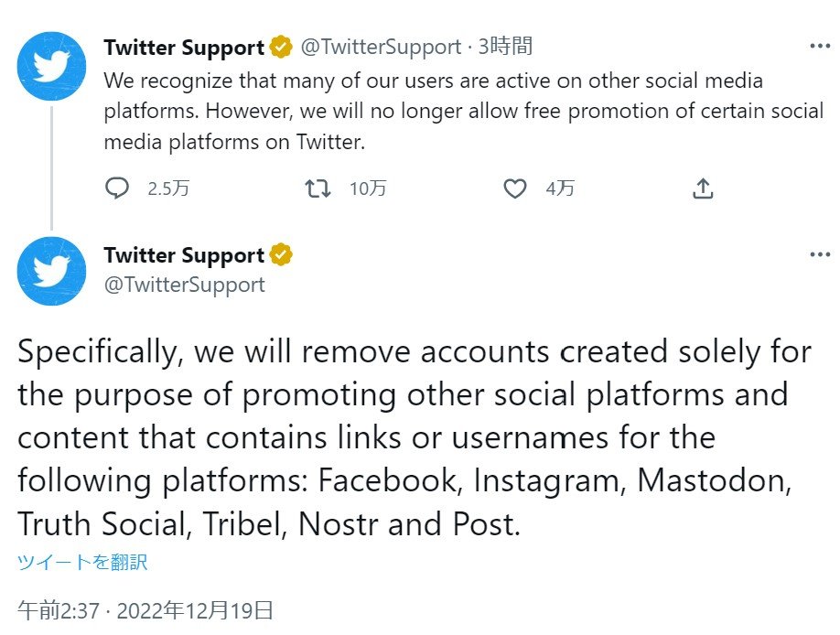Like the first tweet with heart icon
The height and width of the screenshot is (635, 840).
coord(516,188)
